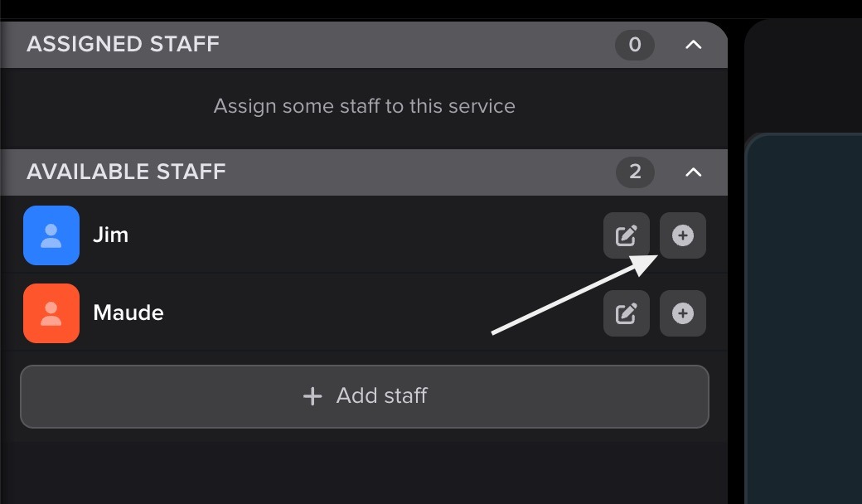Click the dark panel on the right
Viewport: 862px width, 504px height.
point(804,315)
